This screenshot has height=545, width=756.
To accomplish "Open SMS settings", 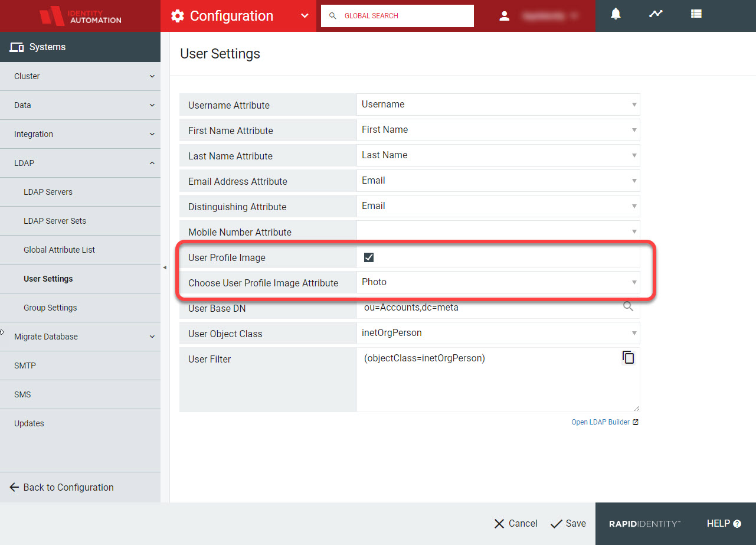I will 80,394.
